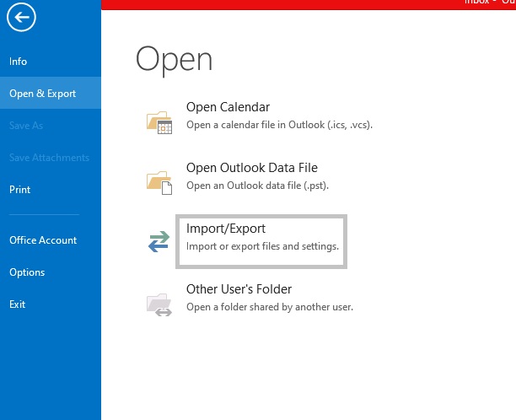Click Open Outlook Data File title

(x=252, y=168)
